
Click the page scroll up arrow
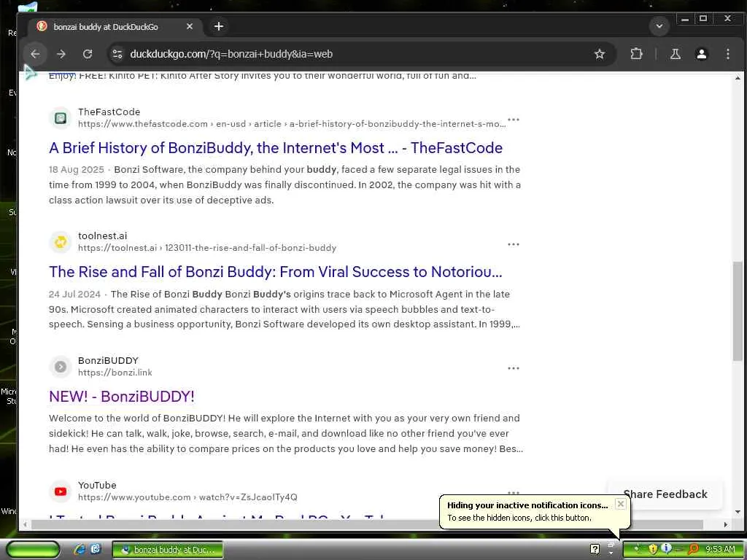[x=738, y=77]
